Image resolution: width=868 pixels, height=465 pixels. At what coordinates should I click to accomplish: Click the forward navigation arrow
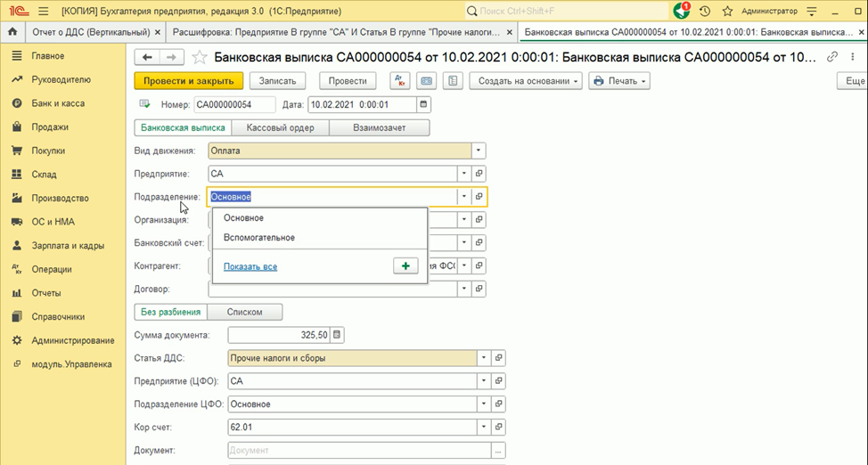click(x=172, y=57)
